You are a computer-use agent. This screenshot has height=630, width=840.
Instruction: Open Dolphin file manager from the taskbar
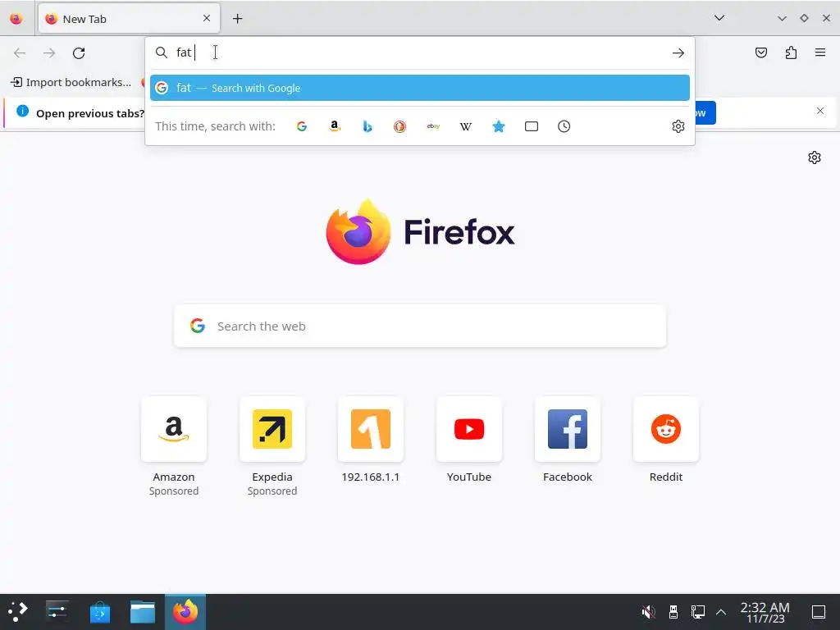pyautogui.click(x=143, y=612)
